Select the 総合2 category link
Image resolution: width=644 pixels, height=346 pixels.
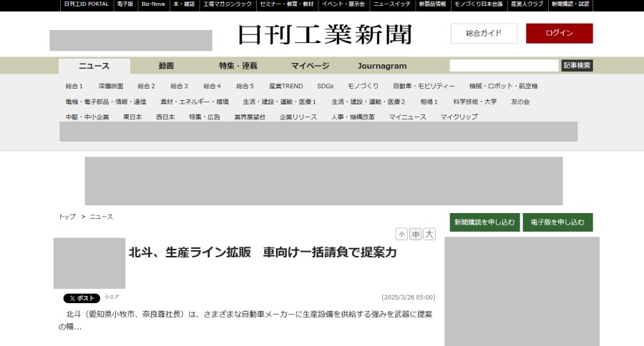coord(146,86)
